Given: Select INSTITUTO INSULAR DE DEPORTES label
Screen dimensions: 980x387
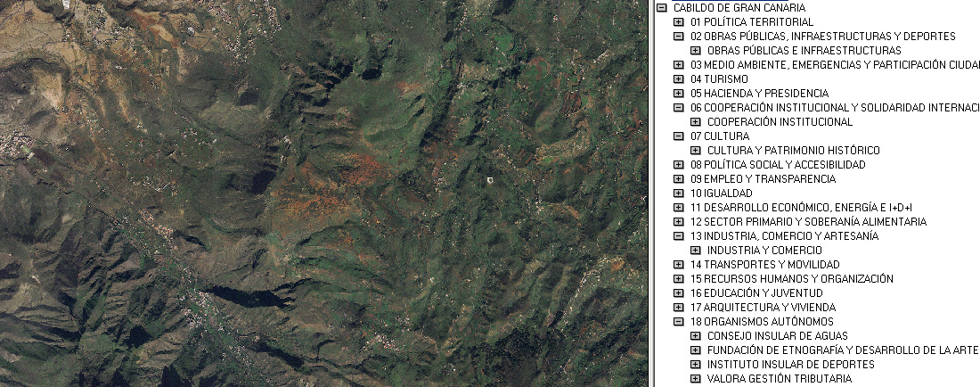Looking at the screenshot, I should pyautogui.click(x=790, y=365).
